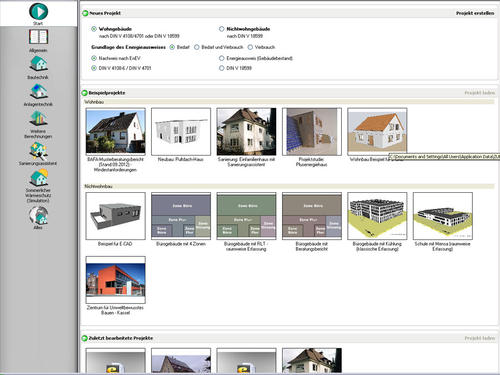Open Wohnbau Beispiel orange-roof house thumbnail

[377, 132]
